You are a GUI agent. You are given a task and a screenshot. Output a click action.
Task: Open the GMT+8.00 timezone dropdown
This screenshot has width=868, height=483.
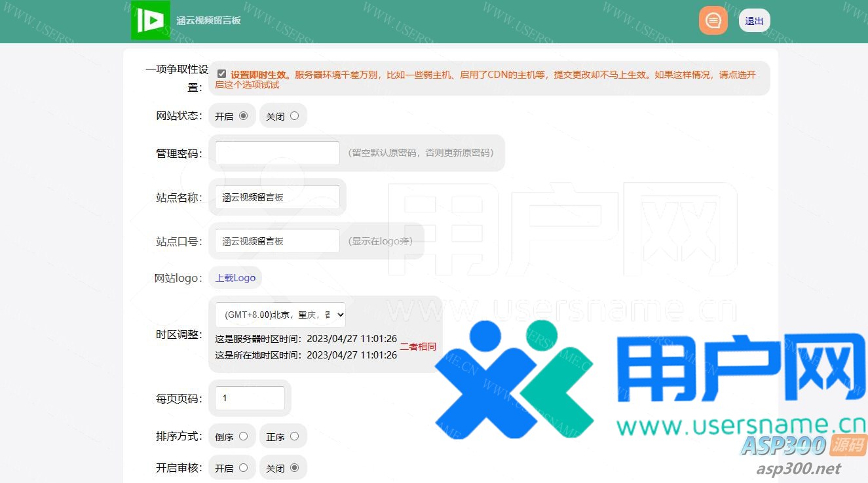tap(280, 315)
